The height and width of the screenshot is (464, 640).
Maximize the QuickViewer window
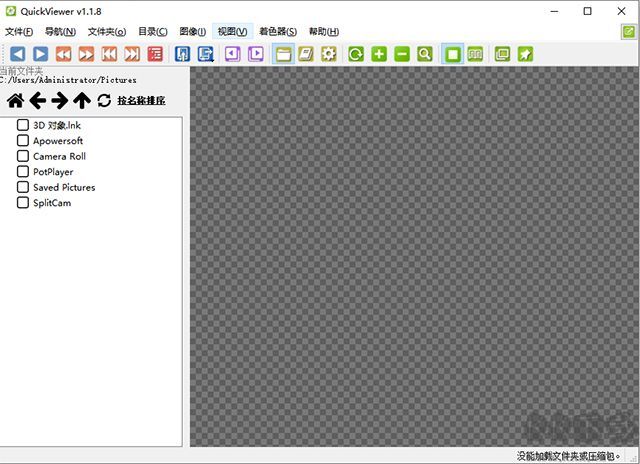(587, 11)
